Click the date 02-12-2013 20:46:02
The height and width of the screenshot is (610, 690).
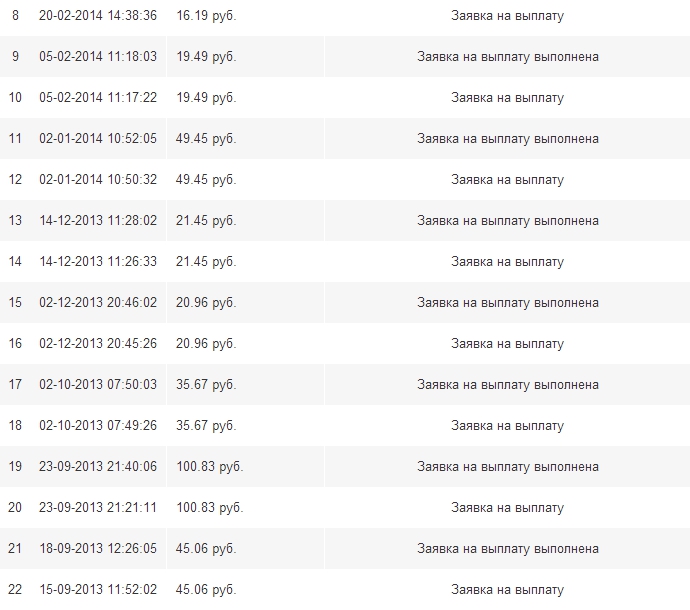click(x=97, y=303)
